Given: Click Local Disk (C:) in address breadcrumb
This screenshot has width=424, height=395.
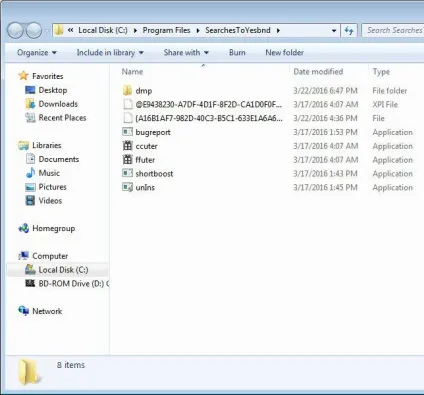Looking at the screenshot, I should pos(103,30).
